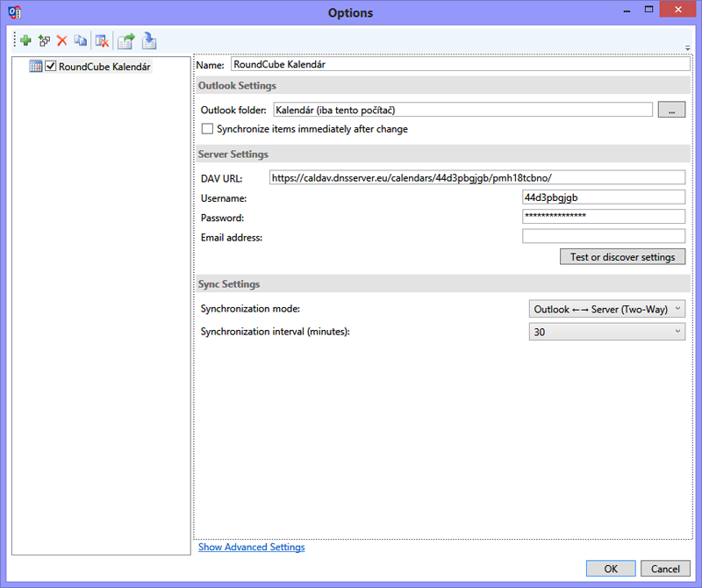Screen dimensions: 702x588
Task: Click the DAV URL field
Action: [477, 178]
